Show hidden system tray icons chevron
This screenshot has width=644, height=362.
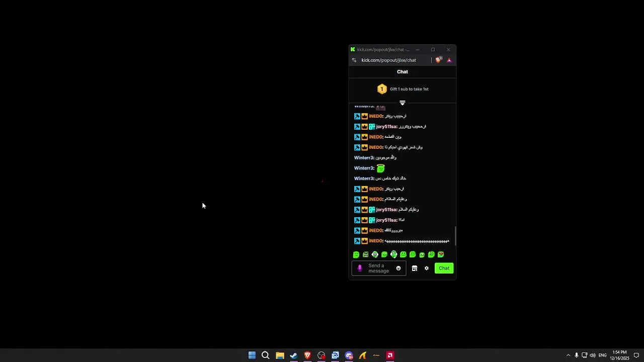click(569, 355)
